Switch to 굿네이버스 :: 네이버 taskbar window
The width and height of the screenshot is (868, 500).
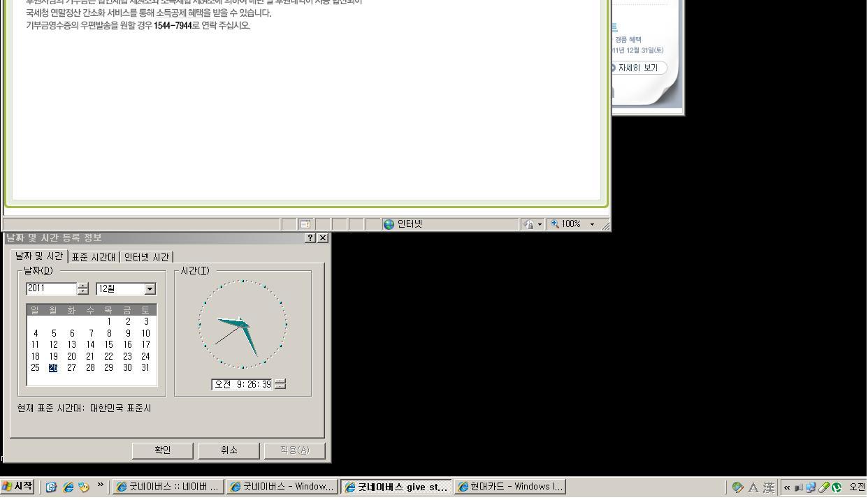coord(168,487)
